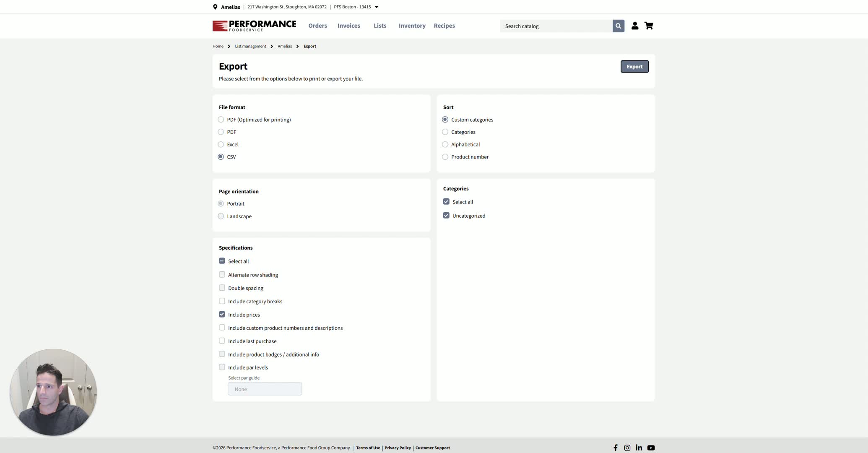Open the Select par guide dropdown

(x=265, y=389)
